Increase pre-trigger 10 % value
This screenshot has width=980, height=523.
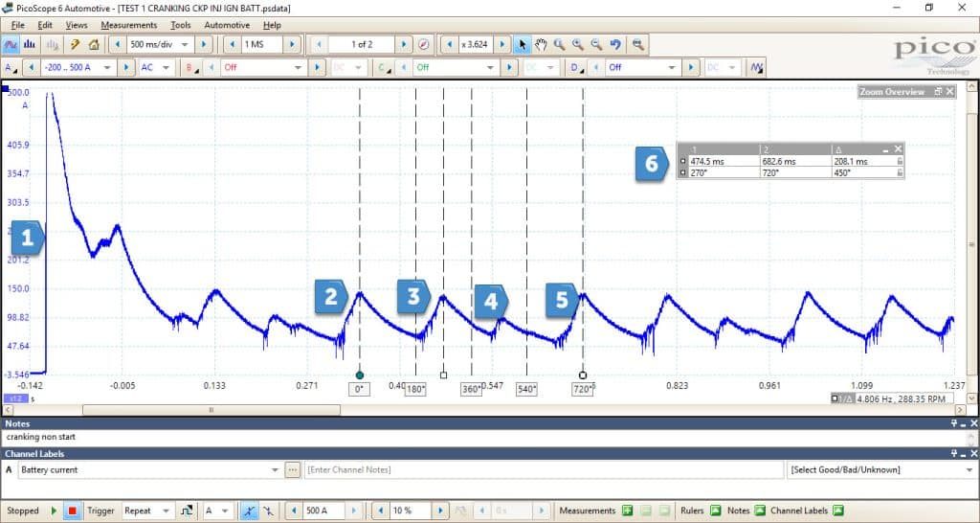coord(440,511)
